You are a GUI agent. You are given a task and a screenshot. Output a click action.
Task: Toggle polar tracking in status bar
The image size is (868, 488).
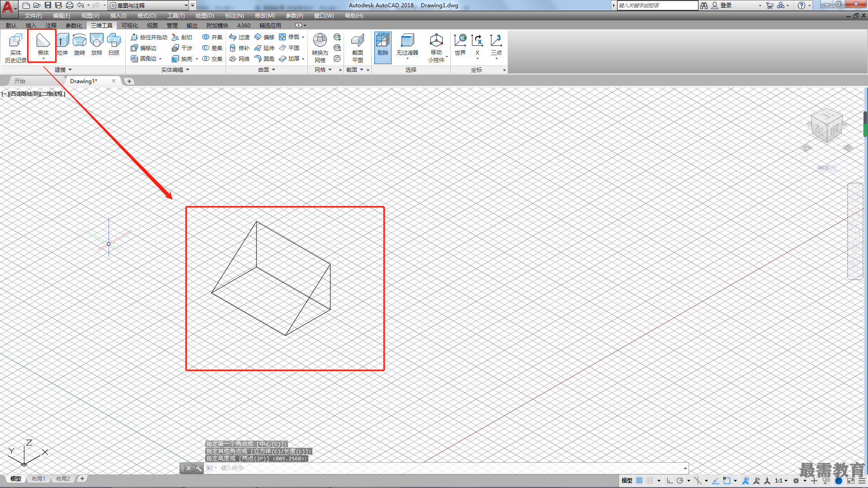680,481
